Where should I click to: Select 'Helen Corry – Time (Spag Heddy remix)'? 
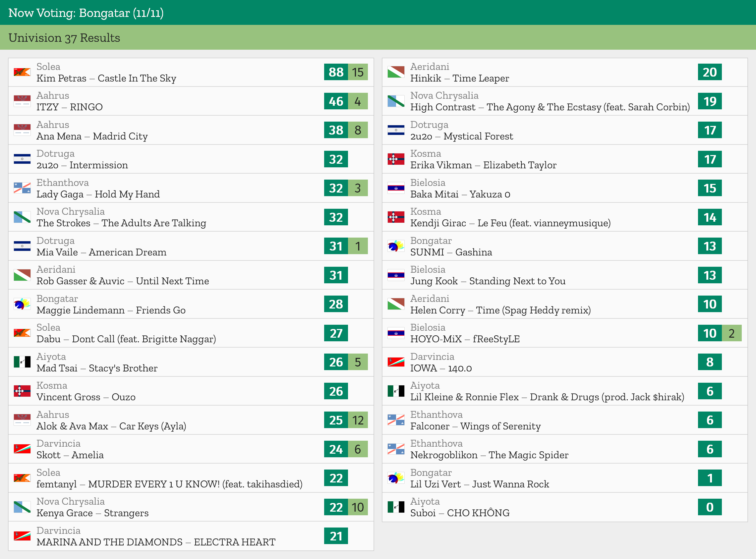tap(500, 310)
